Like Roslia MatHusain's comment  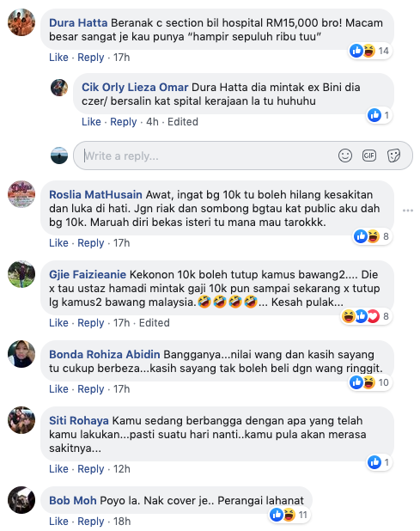58,243
